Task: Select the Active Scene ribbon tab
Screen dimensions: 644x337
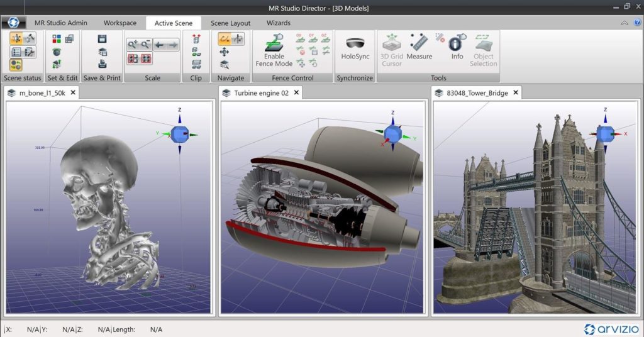Action: pyautogui.click(x=174, y=23)
